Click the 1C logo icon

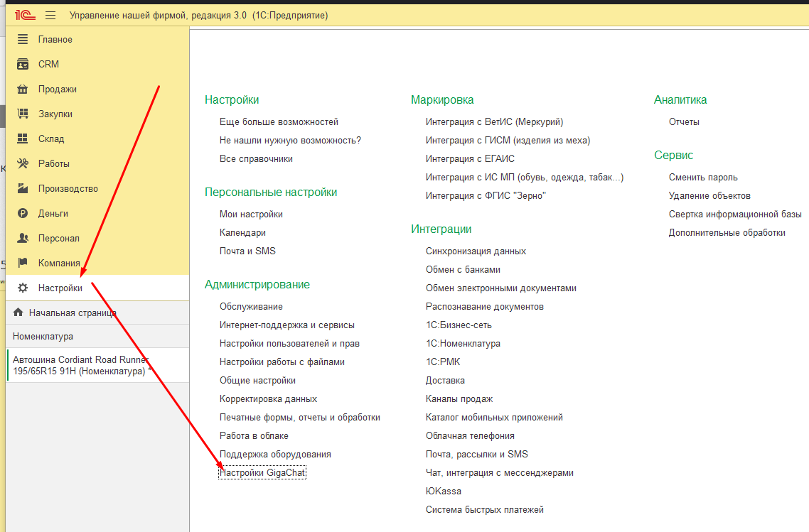26,15
